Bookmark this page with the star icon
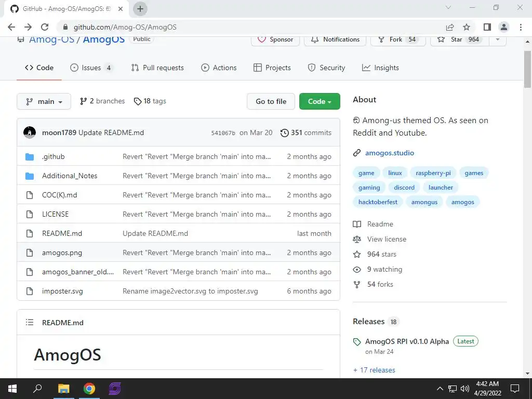The width and height of the screenshot is (532, 399). (467, 27)
